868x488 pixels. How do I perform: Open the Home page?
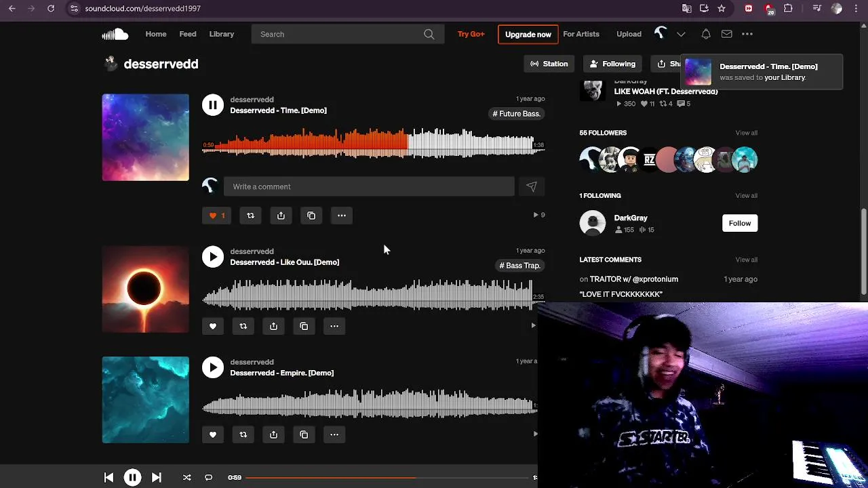coord(155,34)
